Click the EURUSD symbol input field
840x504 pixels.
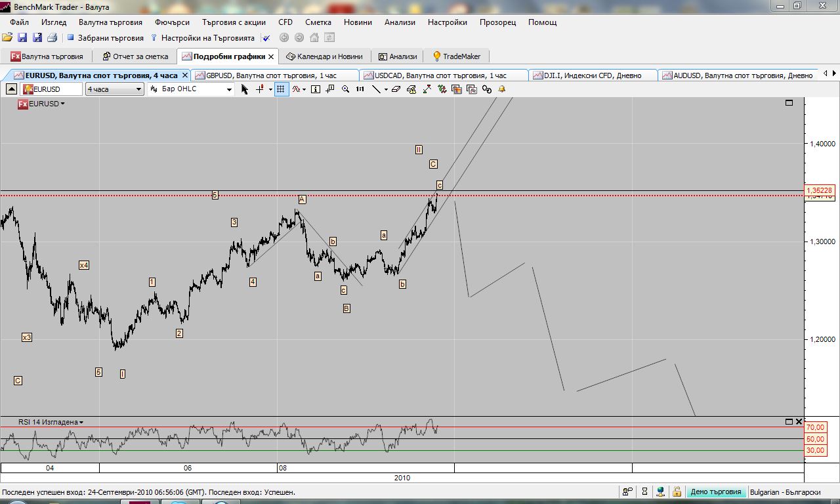52,89
